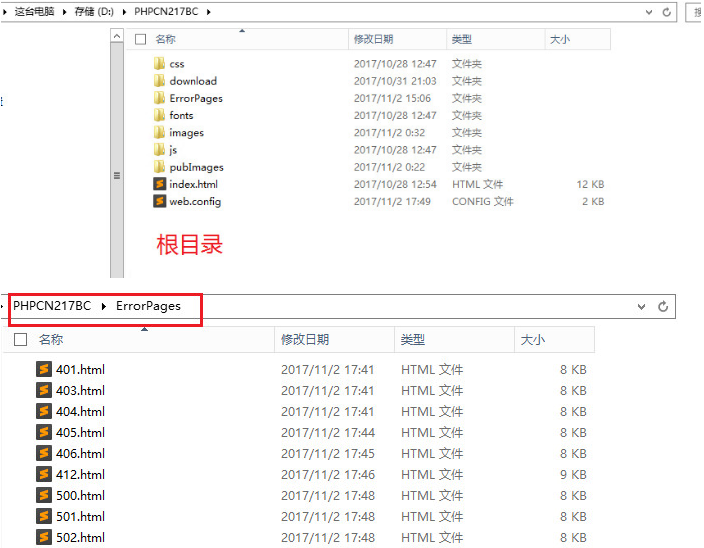Click the web.config file icon
This screenshot has width=704, height=548.
[159, 201]
